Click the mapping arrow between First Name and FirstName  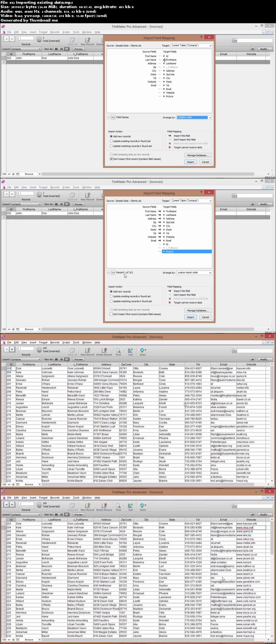tap(160, 211)
